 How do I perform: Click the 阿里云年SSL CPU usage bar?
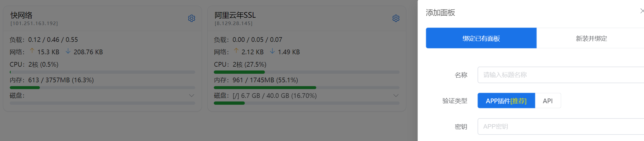[306, 72]
